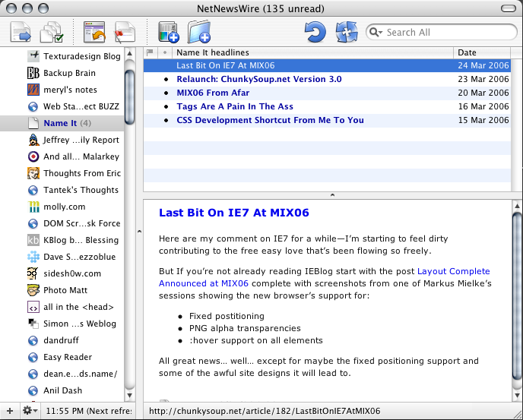The height and width of the screenshot is (420, 523).
Task: Toggle unread dot for MIX06 From Afar
Action: pos(166,93)
